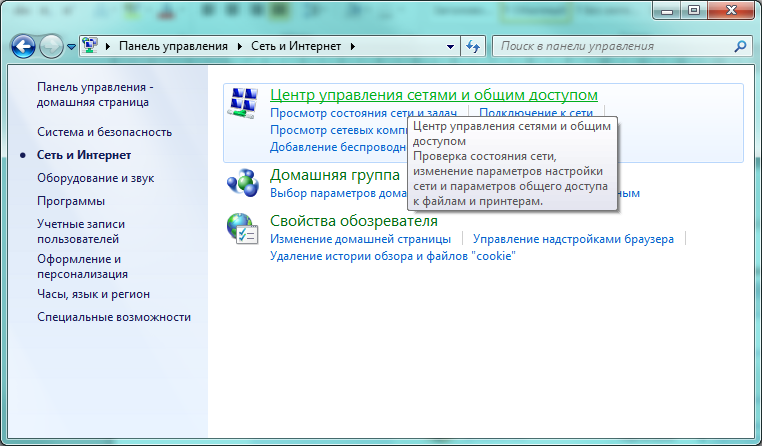This screenshot has height=446, width=762.
Task: Click the Forward navigation arrow button
Action: click(51, 47)
